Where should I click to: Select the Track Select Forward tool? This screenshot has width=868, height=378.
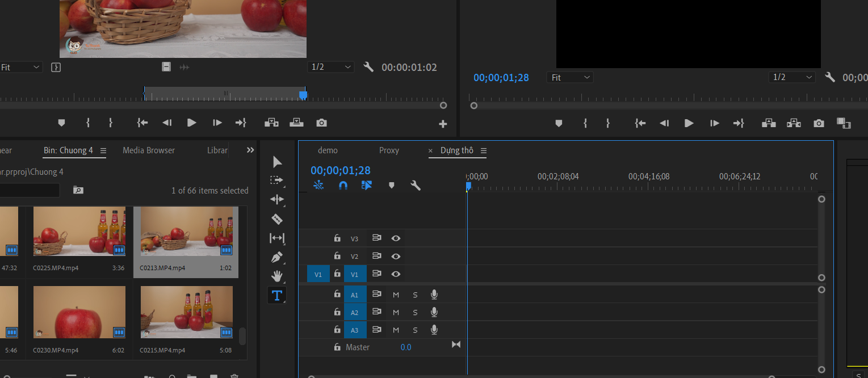(277, 180)
